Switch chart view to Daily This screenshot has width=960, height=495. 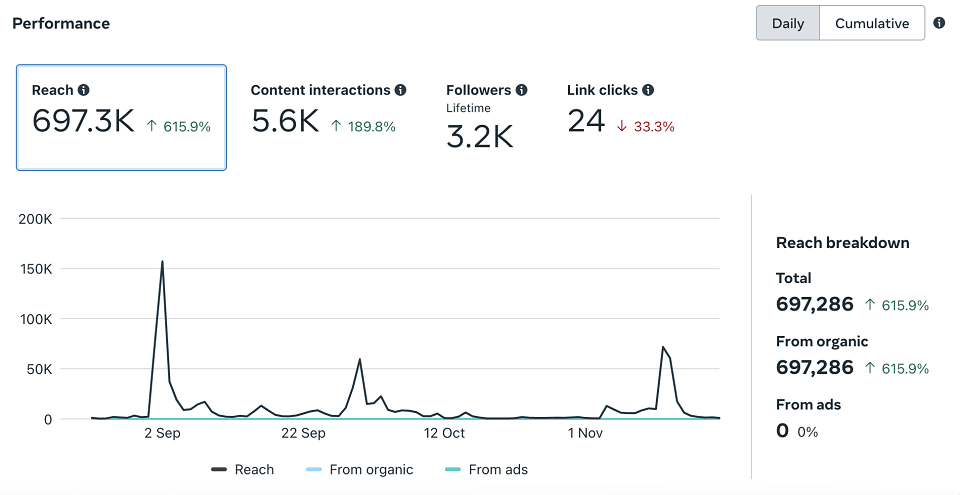[788, 23]
